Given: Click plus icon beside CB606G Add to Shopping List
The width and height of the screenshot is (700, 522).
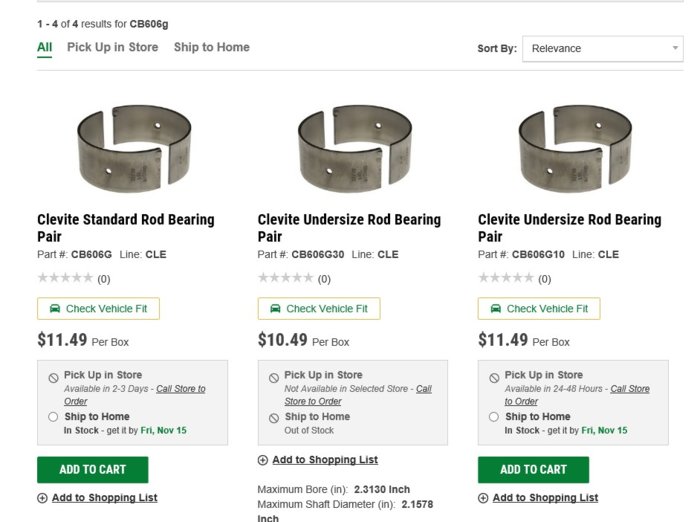Looking at the screenshot, I should [42, 498].
